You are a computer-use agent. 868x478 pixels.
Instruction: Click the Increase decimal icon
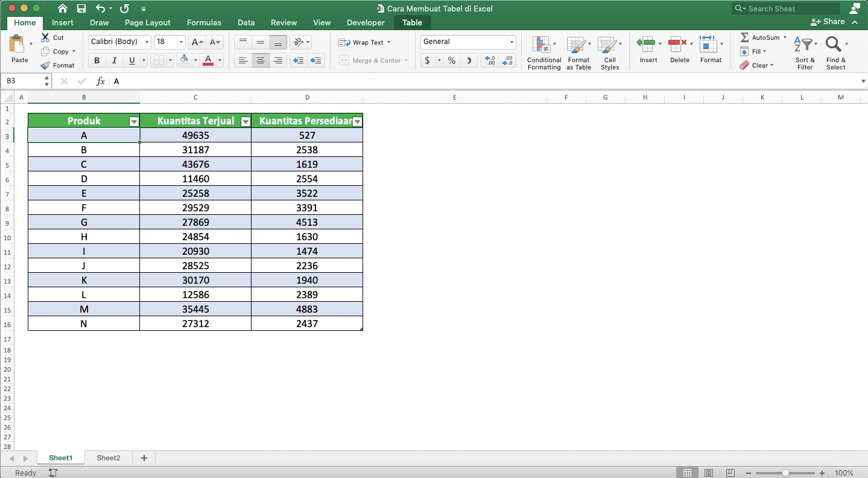tap(489, 60)
